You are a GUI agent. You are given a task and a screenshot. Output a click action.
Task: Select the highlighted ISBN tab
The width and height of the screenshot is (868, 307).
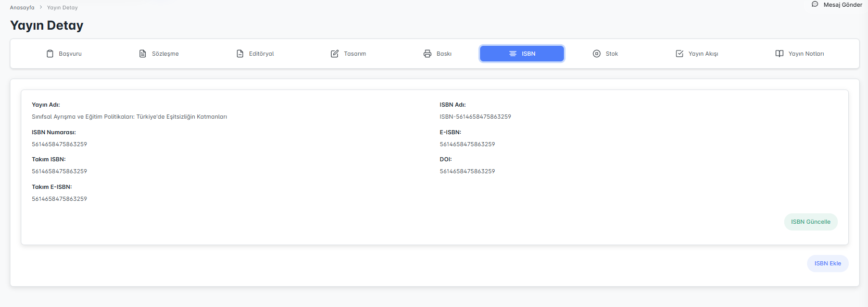[x=522, y=54]
